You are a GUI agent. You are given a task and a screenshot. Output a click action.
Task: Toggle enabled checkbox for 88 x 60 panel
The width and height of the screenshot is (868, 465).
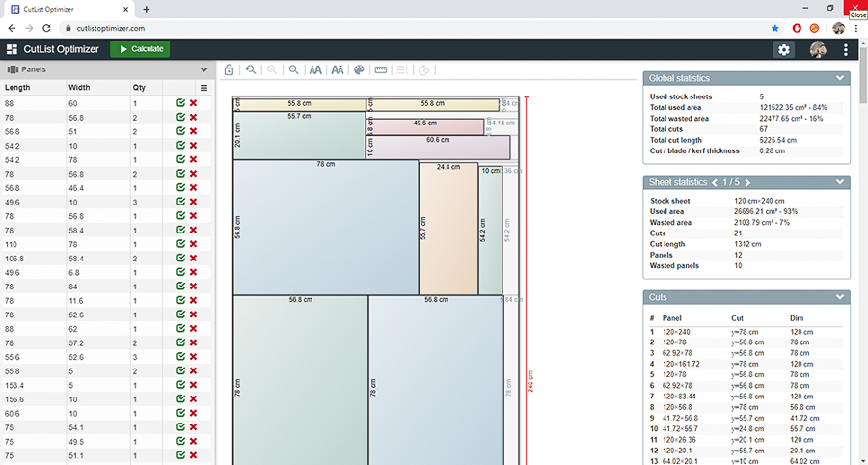[180, 103]
